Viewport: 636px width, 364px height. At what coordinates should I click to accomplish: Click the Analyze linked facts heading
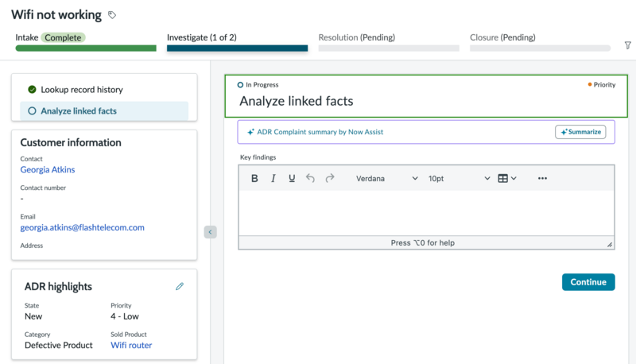(297, 101)
